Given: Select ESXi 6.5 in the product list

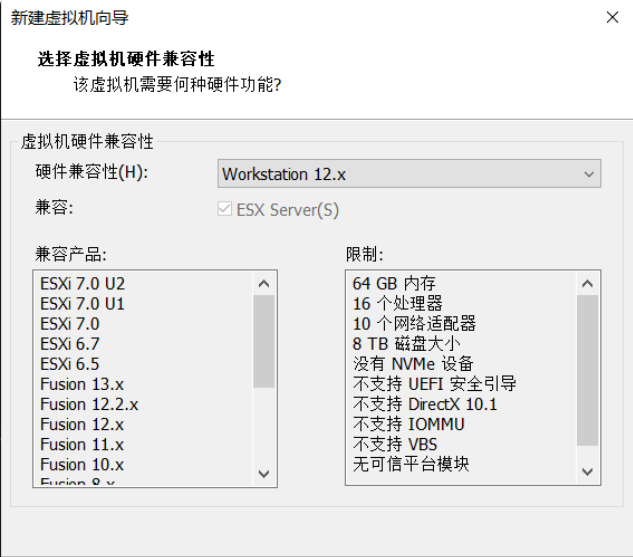Looking at the screenshot, I should point(70,364).
